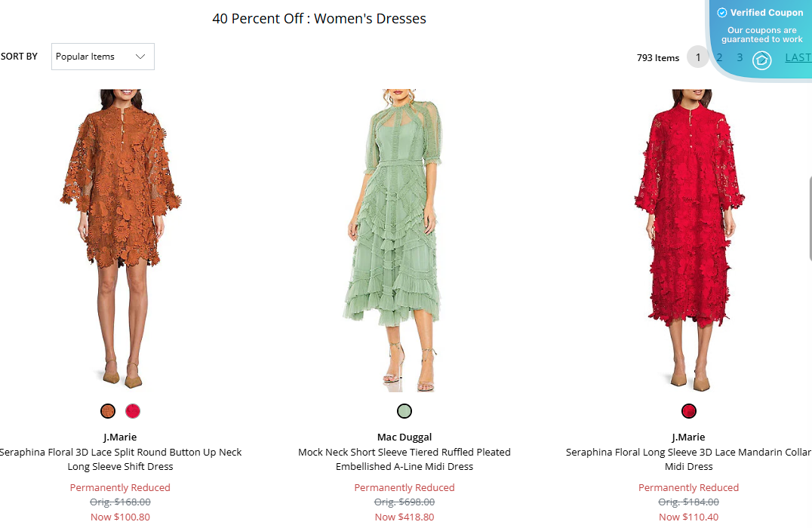Select the sage green Mac Duggal swatch
The width and height of the screenshot is (812, 528).
point(404,411)
